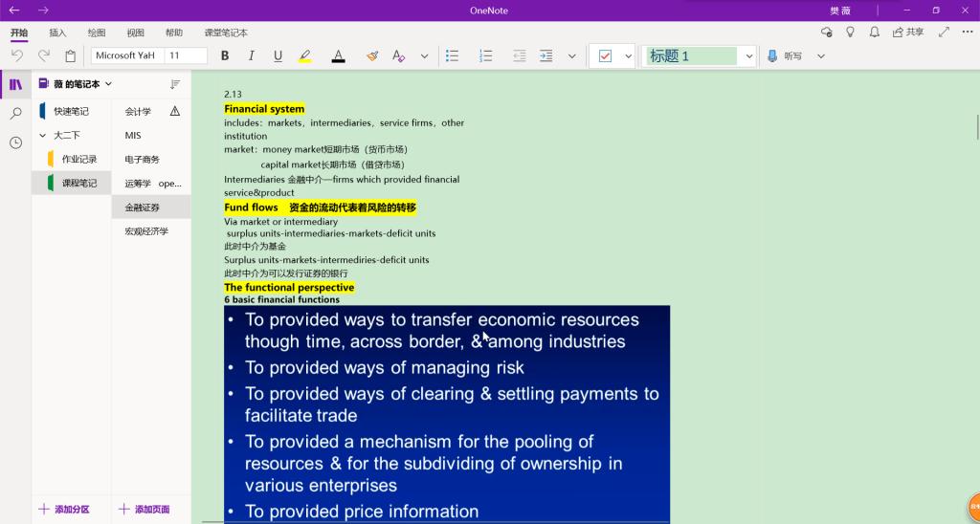
Task: Expand the 薇 的笔记本 notebook dropdown
Action: [x=108, y=84]
